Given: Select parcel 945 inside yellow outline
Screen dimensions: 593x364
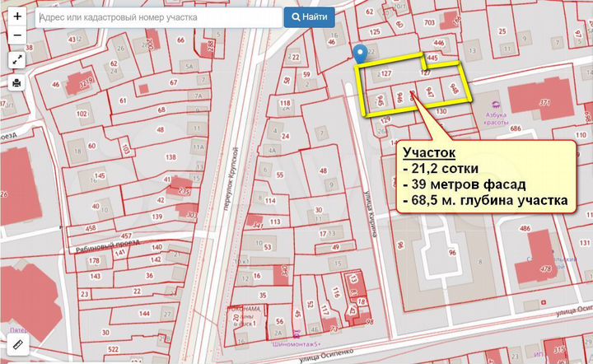Looking at the screenshot, I should click(380, 100).
